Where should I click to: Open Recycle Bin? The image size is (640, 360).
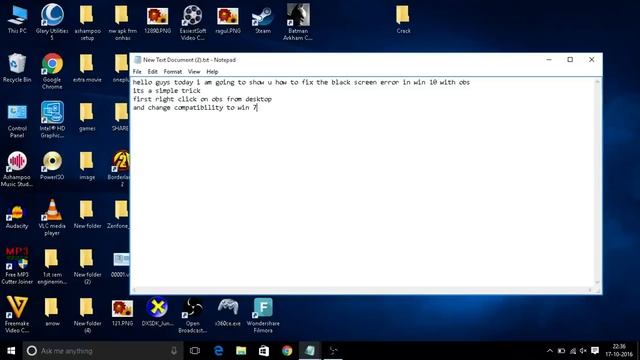tap(17, 68)
